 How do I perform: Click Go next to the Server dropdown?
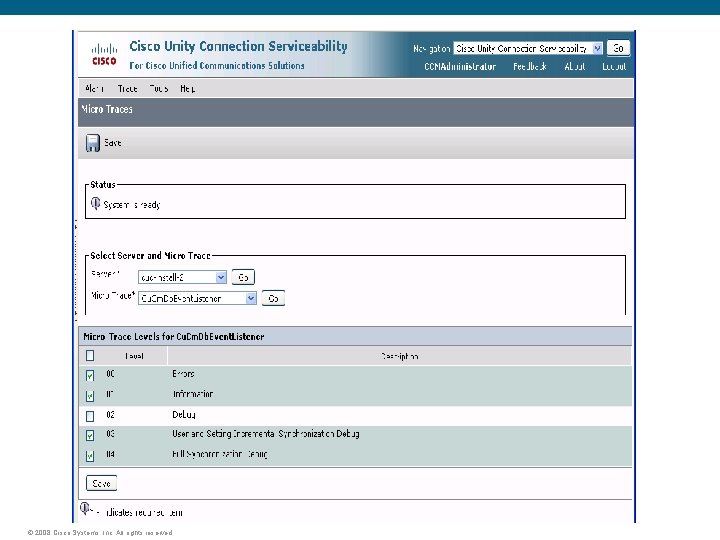pos(243,277)
